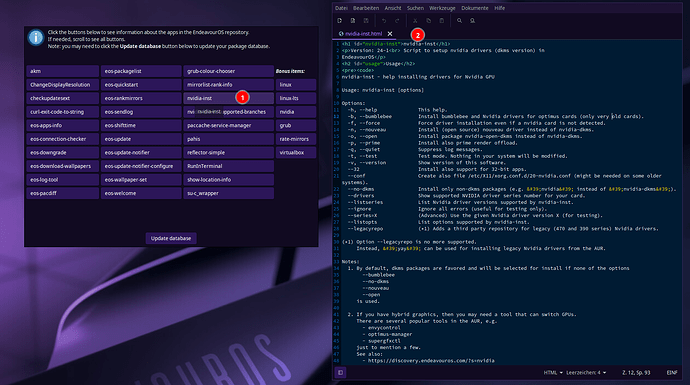Image resolution: width=690 pixels, height=385 pixels.
Task: Click the save document toolbar icon
Action: tap(366, 21)
